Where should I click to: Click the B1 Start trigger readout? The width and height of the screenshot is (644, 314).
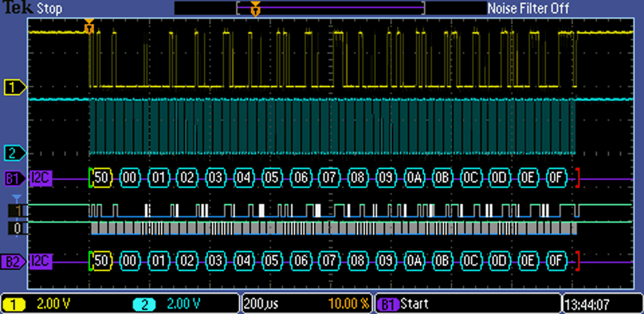point(402,304)
